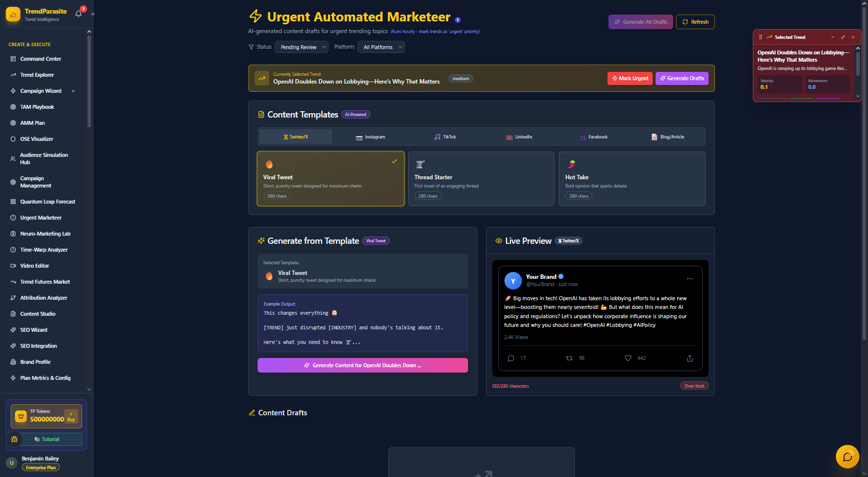Screen dimensions: 868x477
Task: Click the Selected Trend widget drag handle
Action: point(761,37)
